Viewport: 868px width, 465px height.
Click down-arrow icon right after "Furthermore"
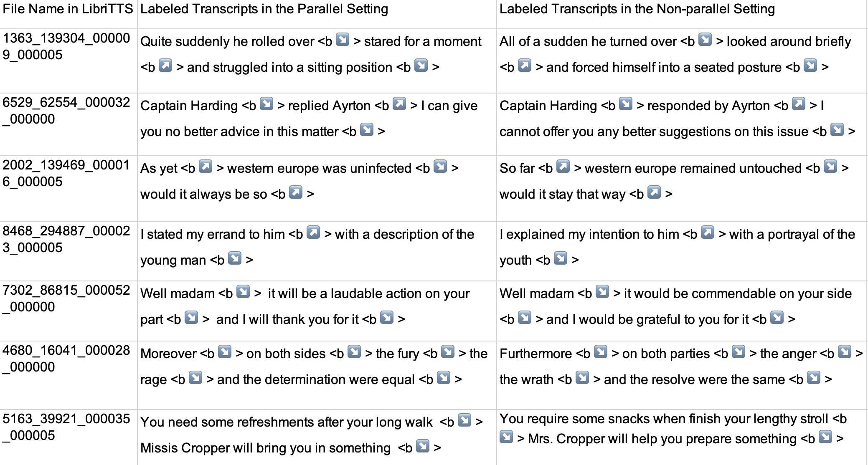pyautogui.click(x=601, y=352)
